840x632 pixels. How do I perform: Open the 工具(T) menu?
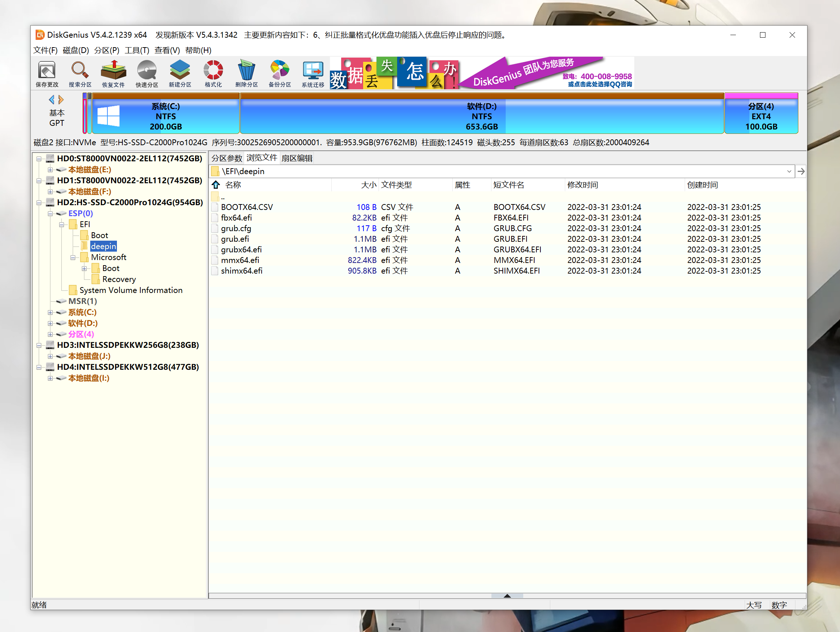[137, 50]
